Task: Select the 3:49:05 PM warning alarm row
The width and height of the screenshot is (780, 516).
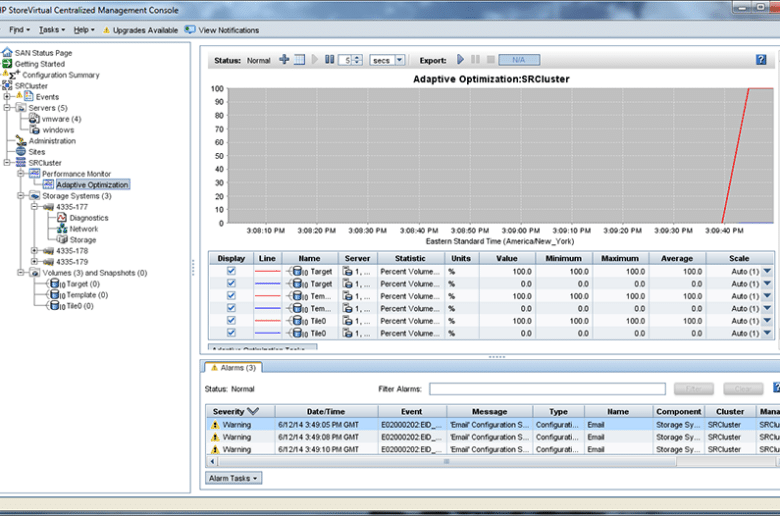Action: pos(492,424)
